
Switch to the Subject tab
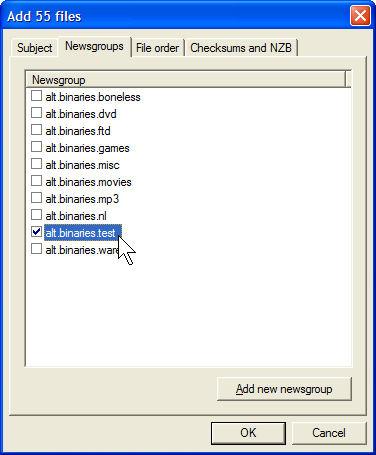click(34, 48)
